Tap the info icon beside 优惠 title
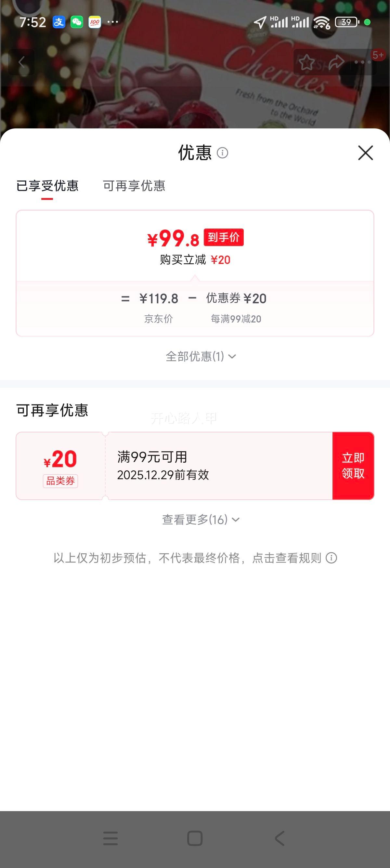 [222, 153]
